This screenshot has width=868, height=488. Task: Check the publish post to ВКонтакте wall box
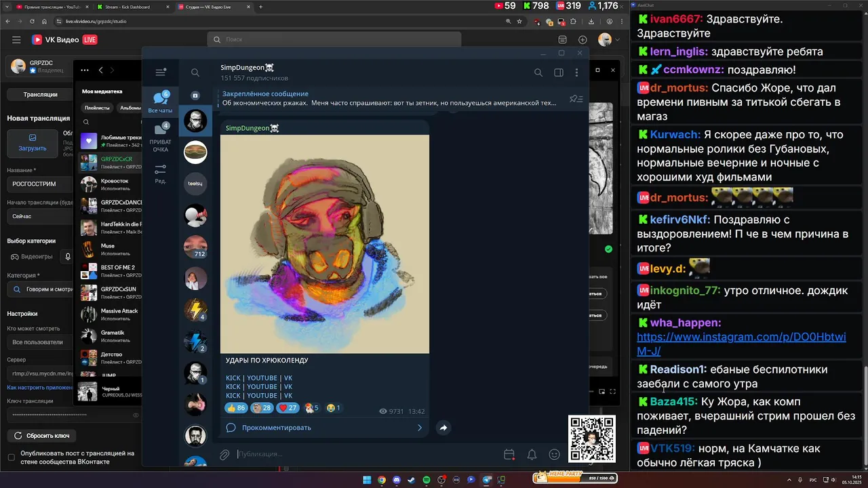[11, 457]
